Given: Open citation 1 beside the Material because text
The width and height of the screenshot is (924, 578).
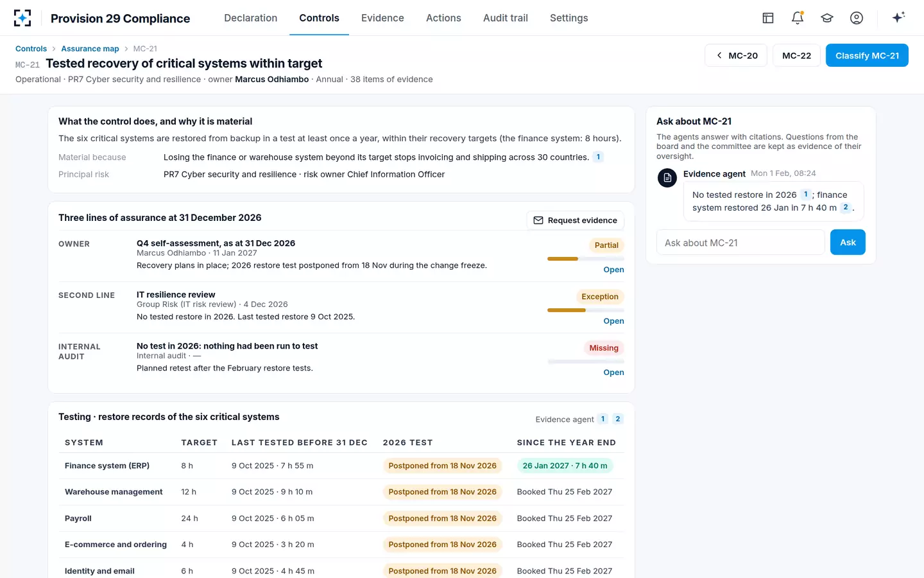Looking at the screenshot, I should [598, 157].
